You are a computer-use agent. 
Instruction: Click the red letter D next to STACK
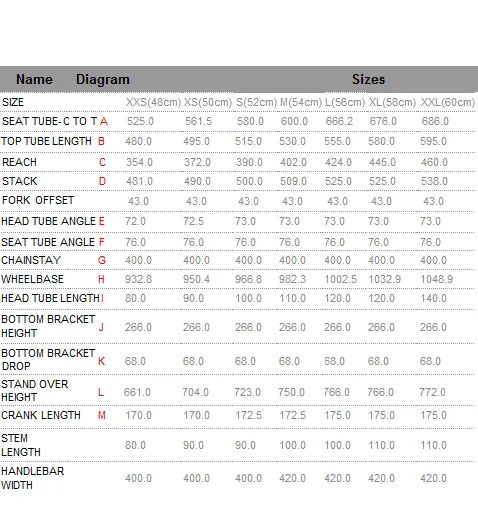coord(102,181)
